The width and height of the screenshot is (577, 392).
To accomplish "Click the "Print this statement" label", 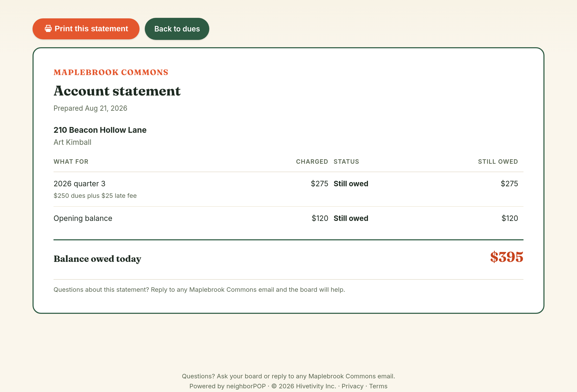I will 91,29.
